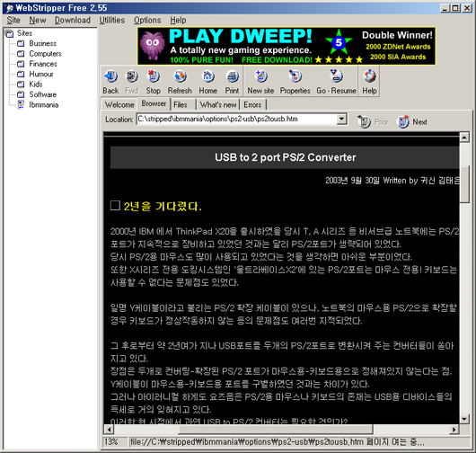
Task: Switch to the What's new tab
Action: 218,105
